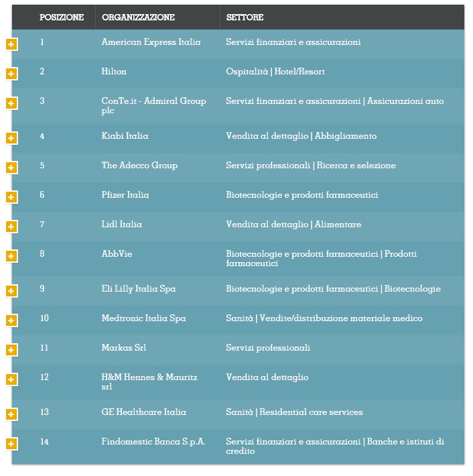
Task: Select the Pfizer Italia name
Action: click(125, 194)
